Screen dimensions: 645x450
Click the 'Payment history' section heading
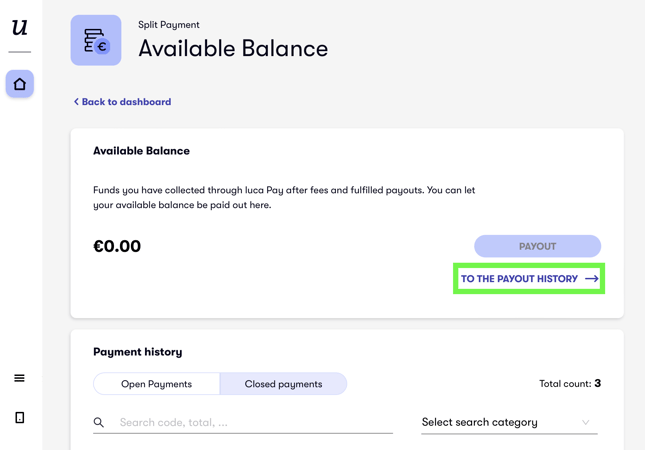[137, 352]
